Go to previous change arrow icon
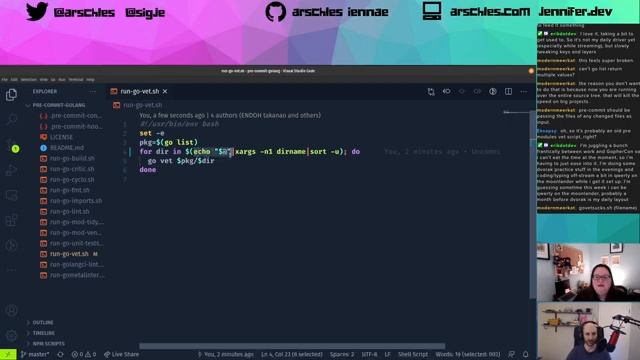The height and width of the screenshot is (360, 640). (x=447, y=91)
